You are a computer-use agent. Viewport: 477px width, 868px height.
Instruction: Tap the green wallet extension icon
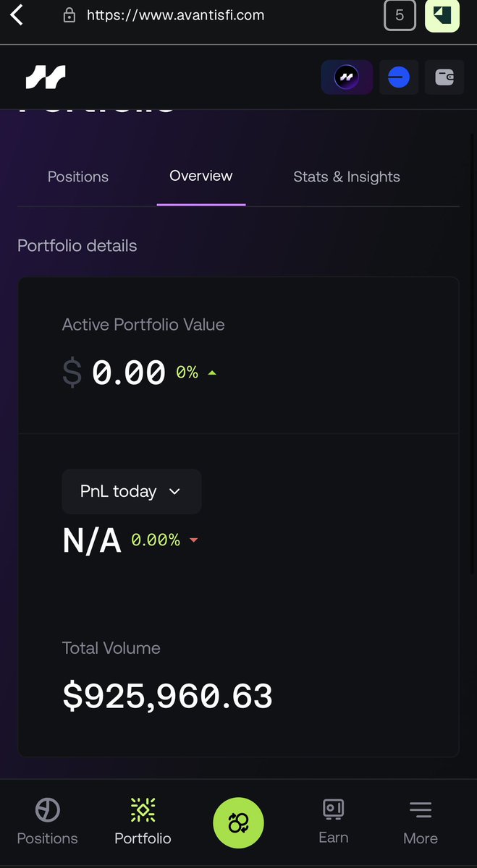point(442,15)
